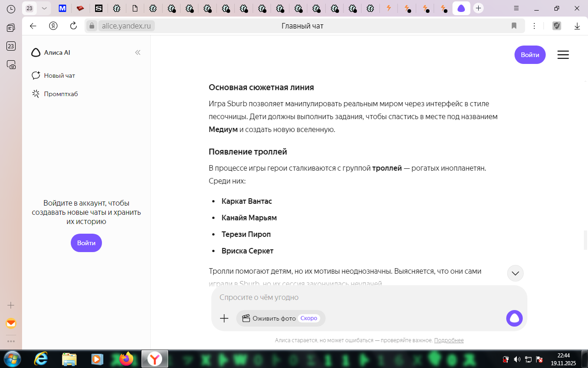Click the tab counter showing 23 in the tab strip
This screenshot has height=368, width=588.
29,8
